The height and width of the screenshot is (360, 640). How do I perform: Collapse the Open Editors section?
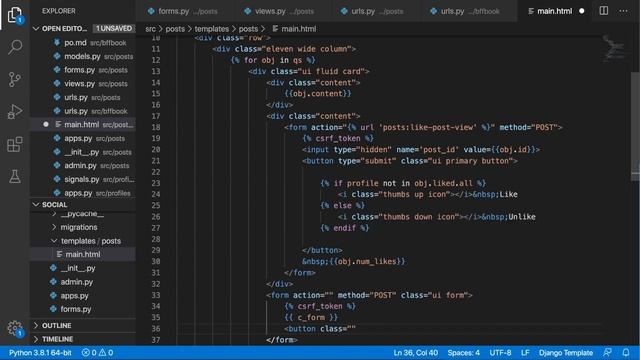click(x=36, y=29)
